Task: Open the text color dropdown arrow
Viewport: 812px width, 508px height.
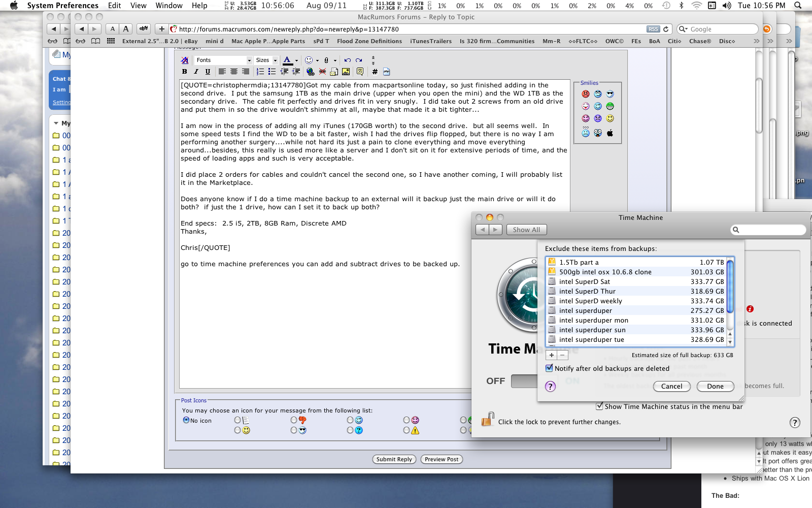Action: click(297, 60)
